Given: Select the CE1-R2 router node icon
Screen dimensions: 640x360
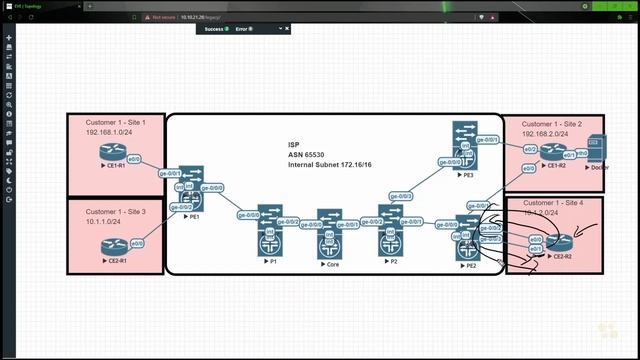Looking at the screenshot, I should click(553, 152).
